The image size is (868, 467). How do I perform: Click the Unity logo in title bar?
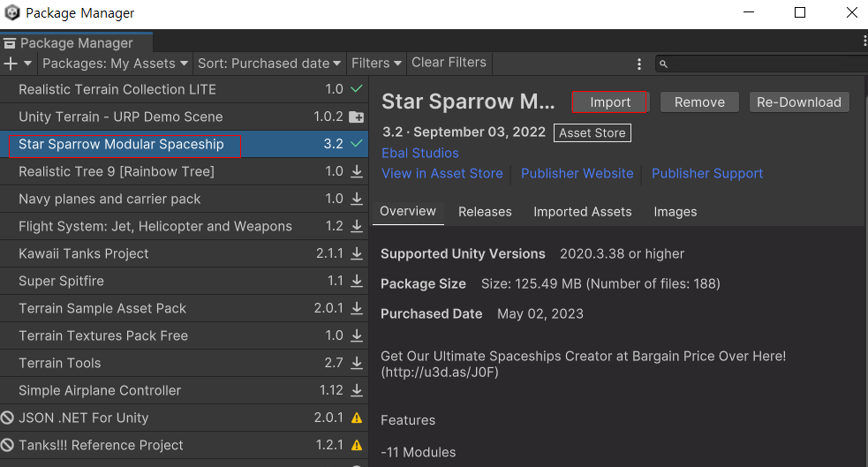11,12
